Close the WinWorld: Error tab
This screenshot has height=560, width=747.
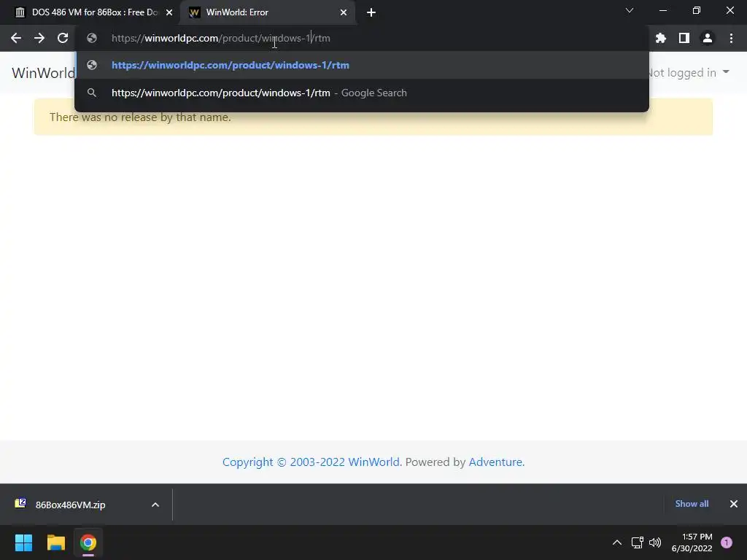tap(344, 12)
